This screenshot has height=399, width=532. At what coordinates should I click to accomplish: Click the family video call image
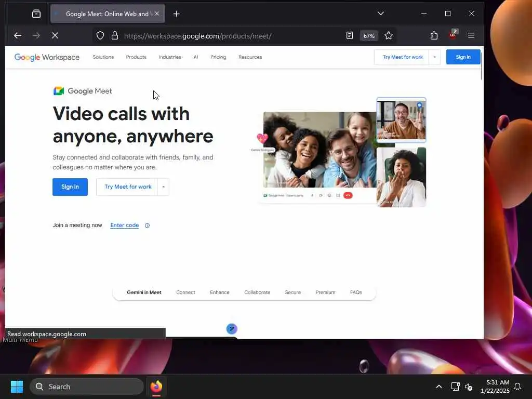pyautogui.click(x=320, y=150)
